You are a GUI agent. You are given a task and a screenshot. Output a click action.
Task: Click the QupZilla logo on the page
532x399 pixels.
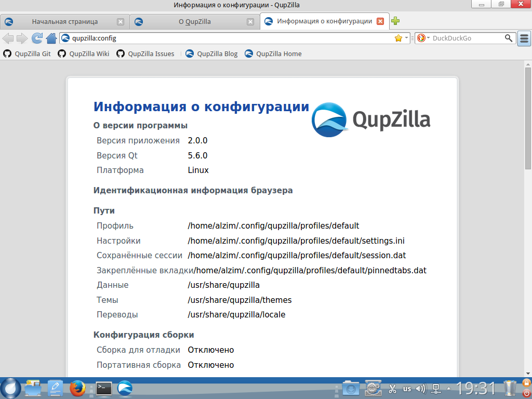pos(371,120)
